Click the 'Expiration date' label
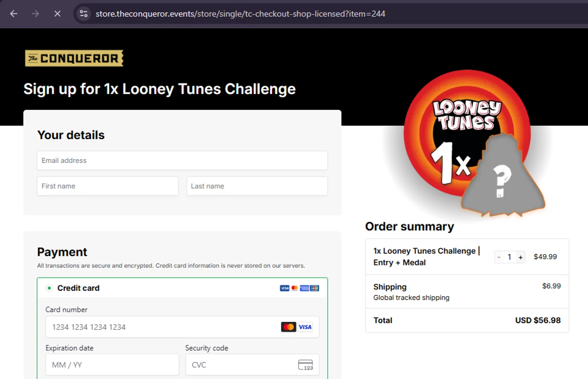This screenshot has width=588, height=379. pyautogui.click(x=69, y=348)
